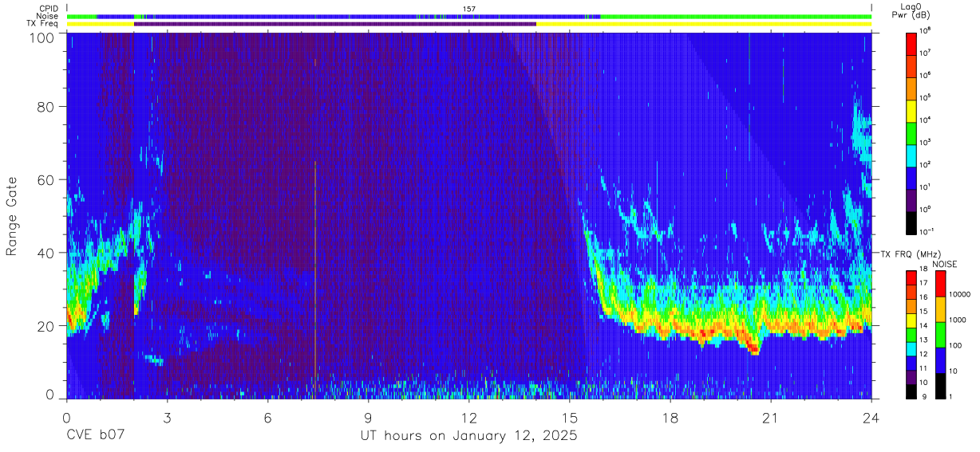Click the '9' tick on the UT hours axis
The width and height of the screenshot is (980, 452).
(369, 418)
